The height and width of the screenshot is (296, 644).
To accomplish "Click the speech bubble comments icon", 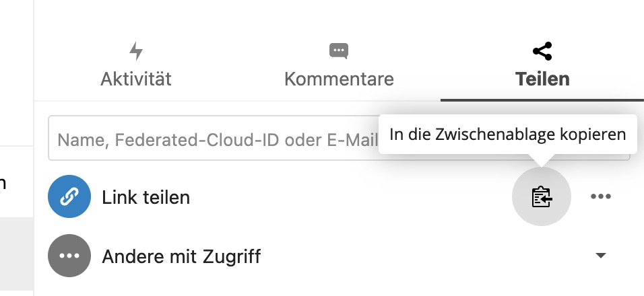I will pyautogui.click(x=339, y=51).
